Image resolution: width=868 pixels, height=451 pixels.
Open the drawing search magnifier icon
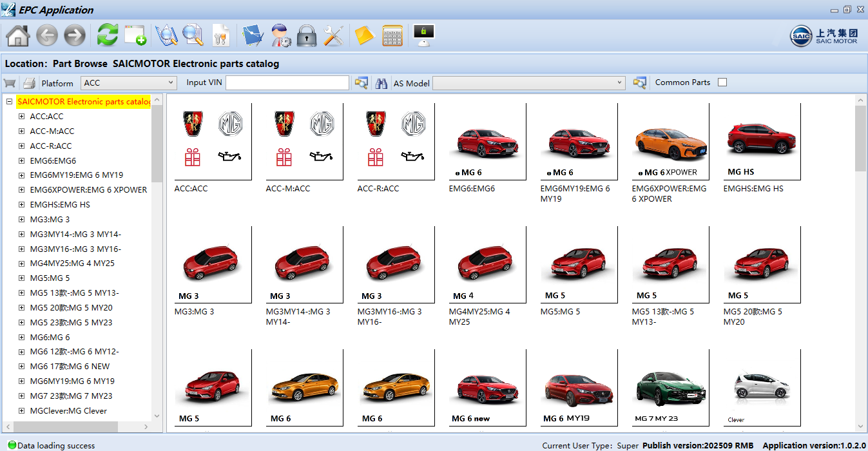(166, 35)
